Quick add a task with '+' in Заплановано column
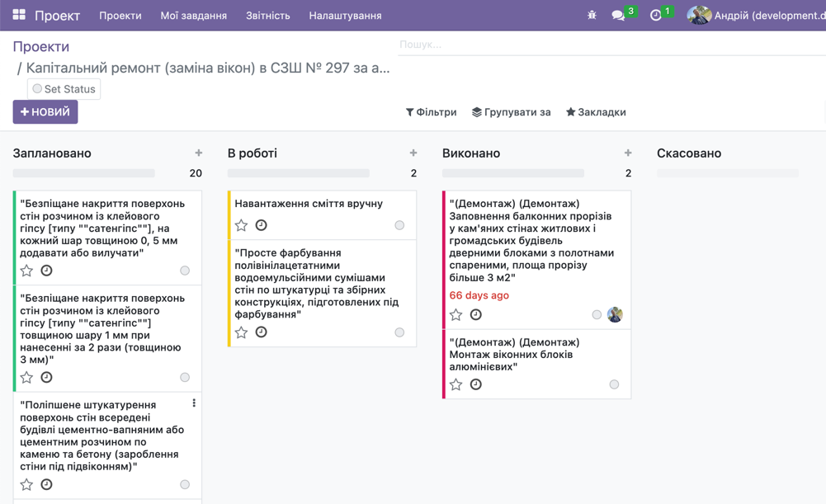The image size is (826, 504). point(198,152)
